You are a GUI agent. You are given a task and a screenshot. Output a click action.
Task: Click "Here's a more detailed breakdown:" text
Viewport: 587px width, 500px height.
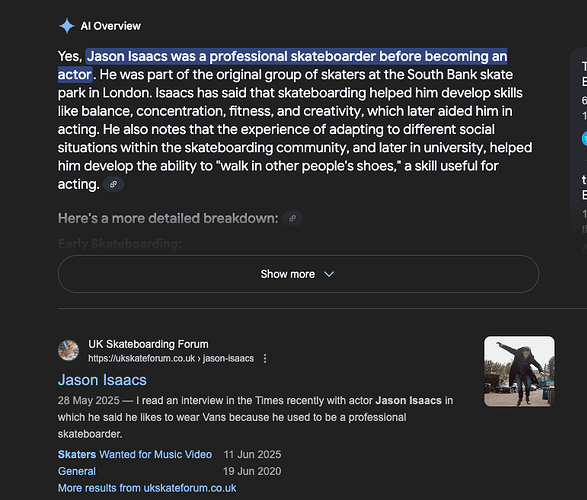pos(168,218)
